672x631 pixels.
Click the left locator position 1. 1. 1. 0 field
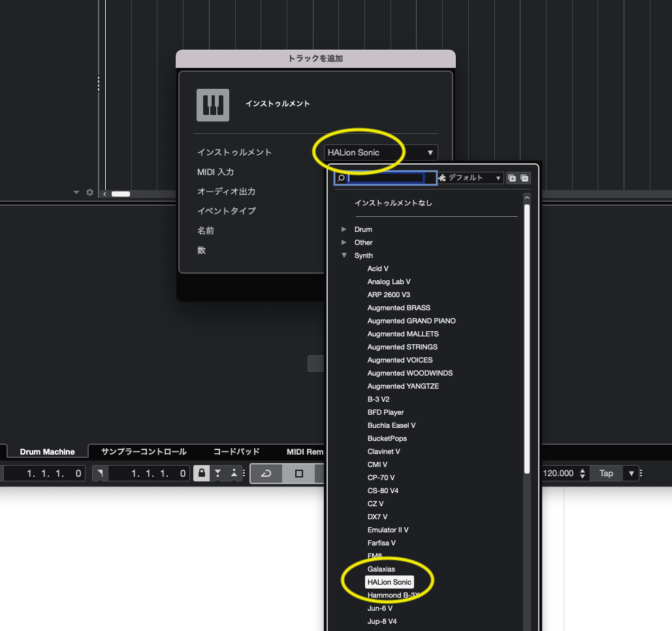click(44, 473)
